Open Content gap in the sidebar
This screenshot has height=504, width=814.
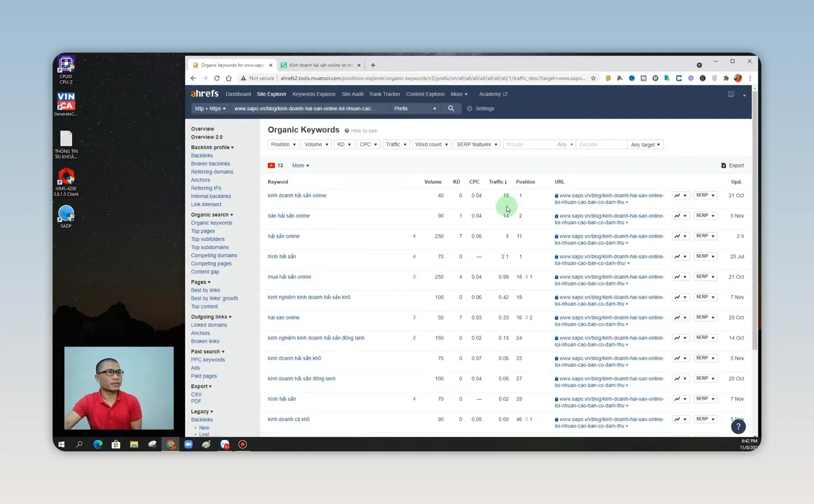coord(205,272)
